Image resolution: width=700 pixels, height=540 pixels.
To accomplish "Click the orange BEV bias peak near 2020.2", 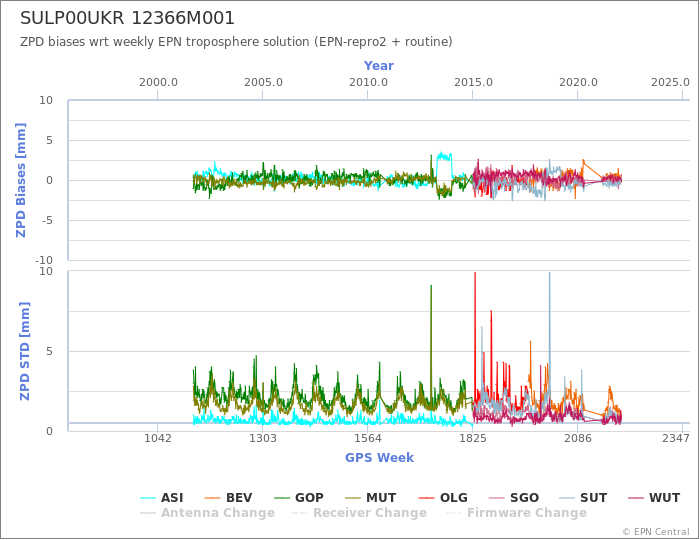I will pyautogui.click(x=583, y=162).
